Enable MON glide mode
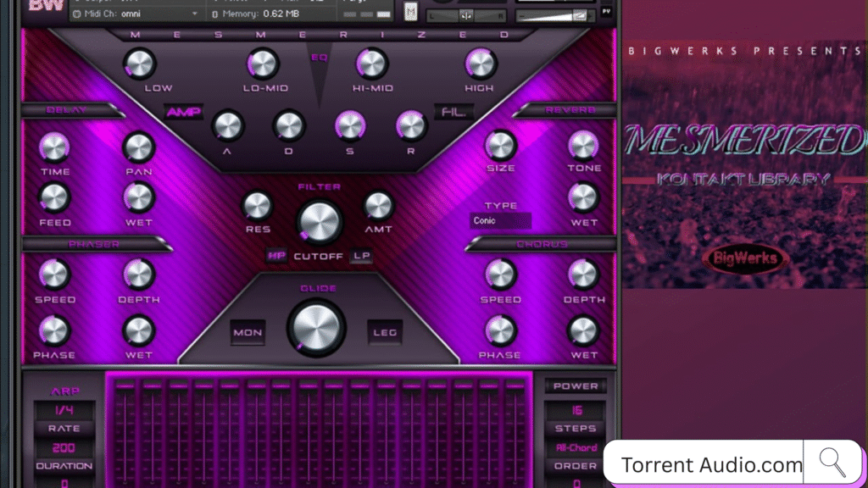 248,332
